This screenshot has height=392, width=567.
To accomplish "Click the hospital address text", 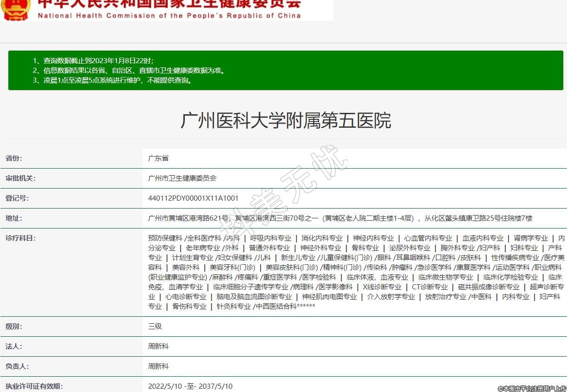I will click(x=340, y=218).
